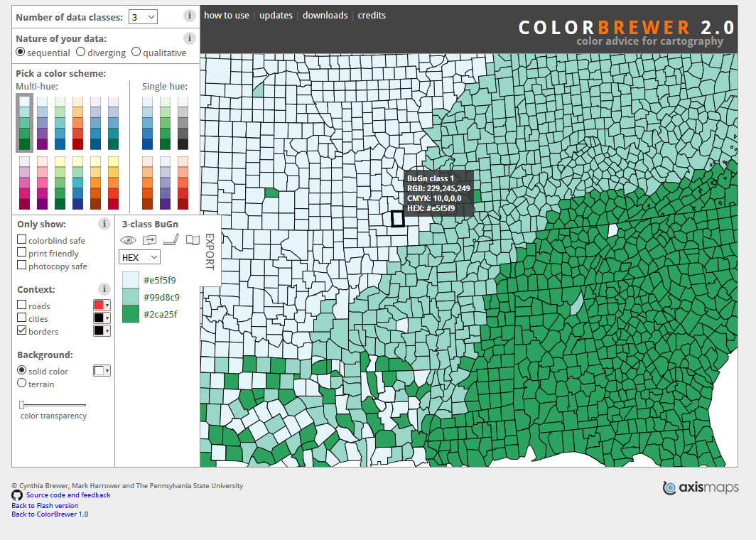This screenshot has width=756, height=540.
Task: Click the colorblind-safe eye icon in scheme panel
Action: [128, 240]
